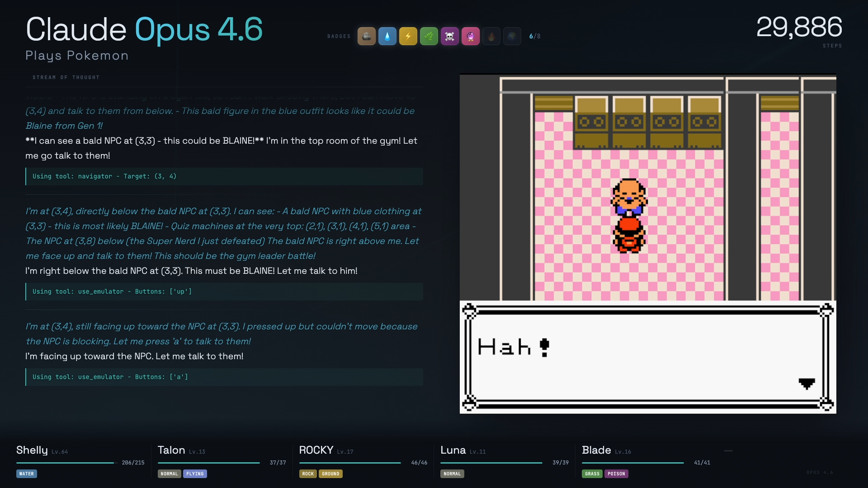Click the pink Marsh badge icon
The width and height of the screenshot is (868, 488).
tap(470, 36)
